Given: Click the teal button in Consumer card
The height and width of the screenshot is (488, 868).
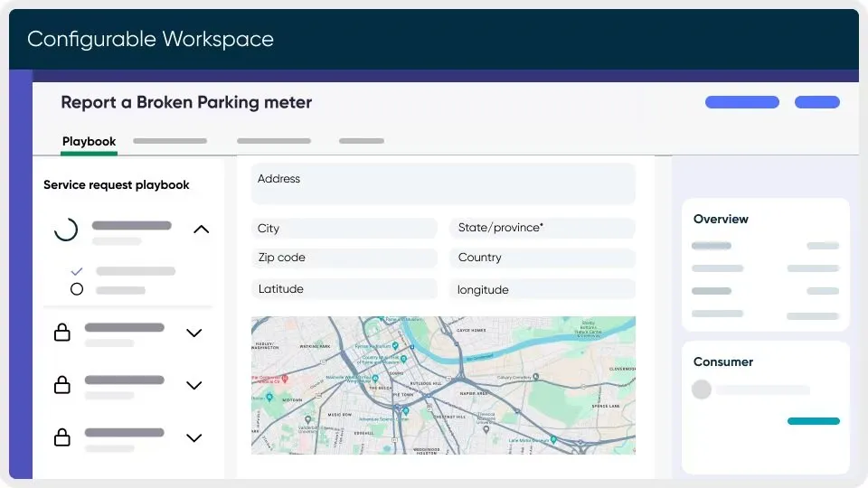Looking at the screenshot, I should 813,421.
